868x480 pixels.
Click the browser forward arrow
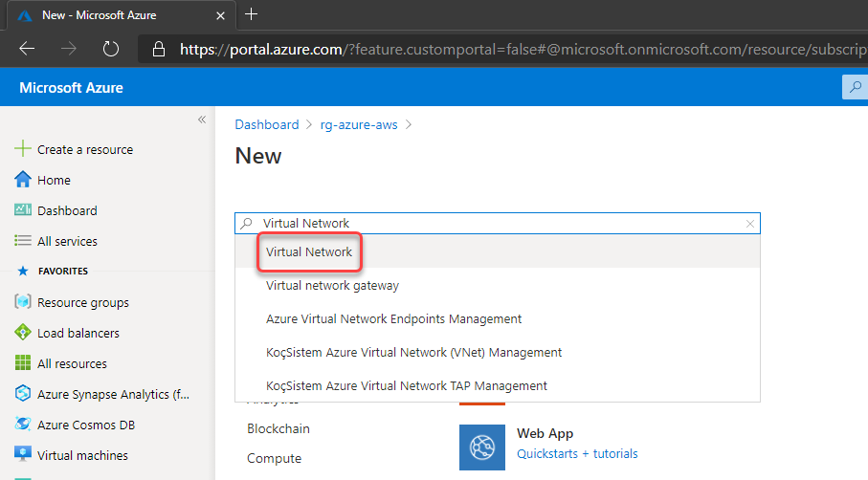tap(69, 49)
